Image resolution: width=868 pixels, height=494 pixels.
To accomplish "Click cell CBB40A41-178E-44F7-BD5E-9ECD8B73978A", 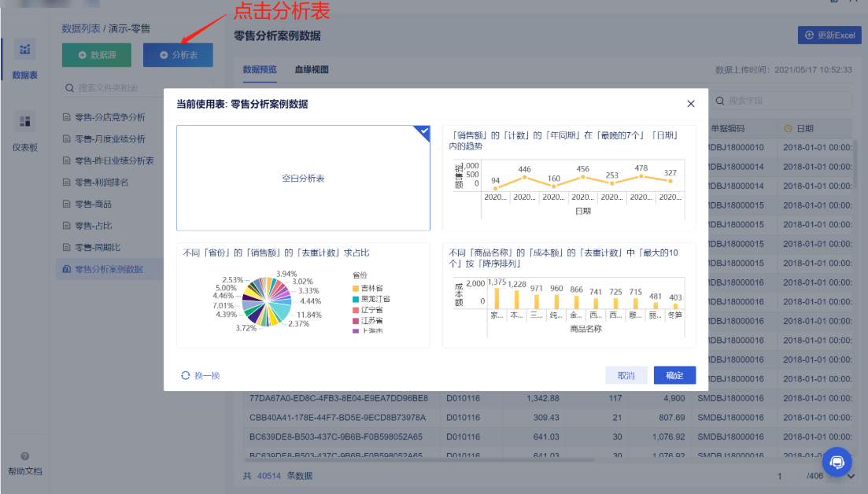I will [338, 418].
